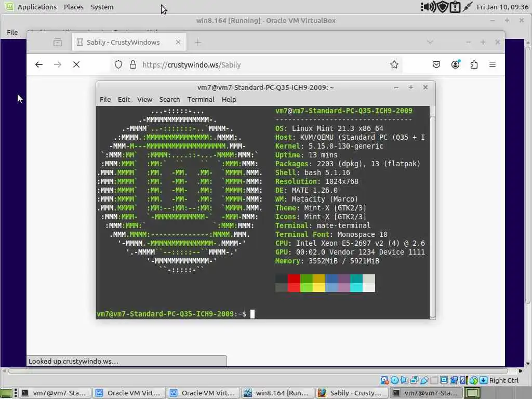Click the VirtualBox hard disk status icon
Screen dimensions: 532x399
[384, 380]
